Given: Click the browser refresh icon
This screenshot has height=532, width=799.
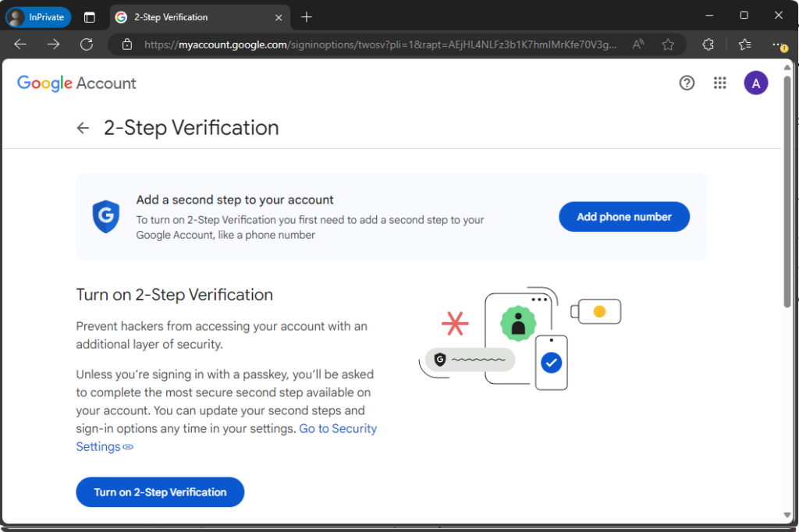Looking at the screenshot, I should (87, 44).
